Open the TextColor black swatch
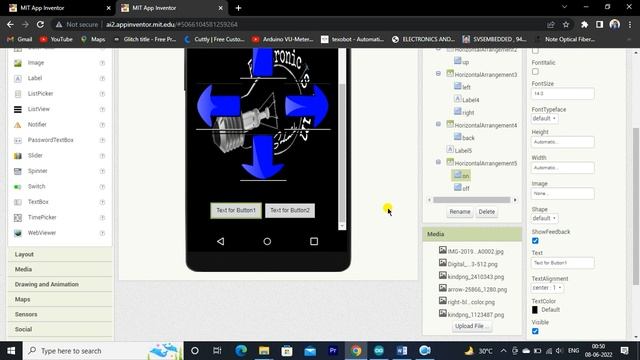 [x=535, y=310]
